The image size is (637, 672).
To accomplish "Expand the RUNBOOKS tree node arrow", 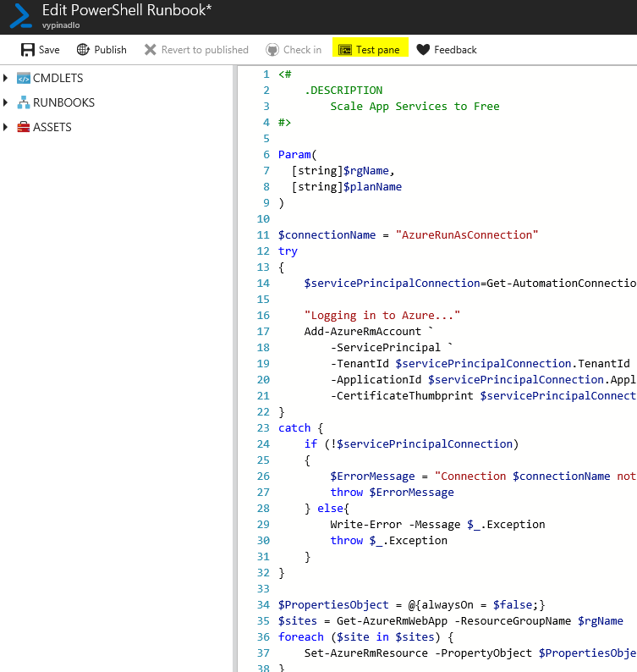I will (x=6, y=102).
